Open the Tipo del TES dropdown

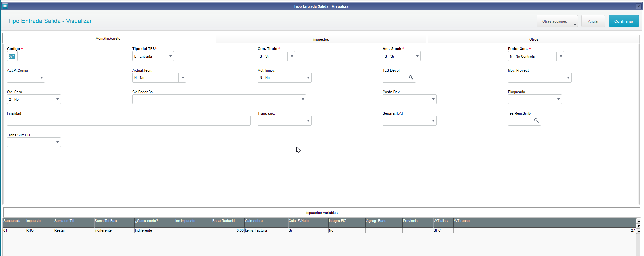(x=170, y=56)
